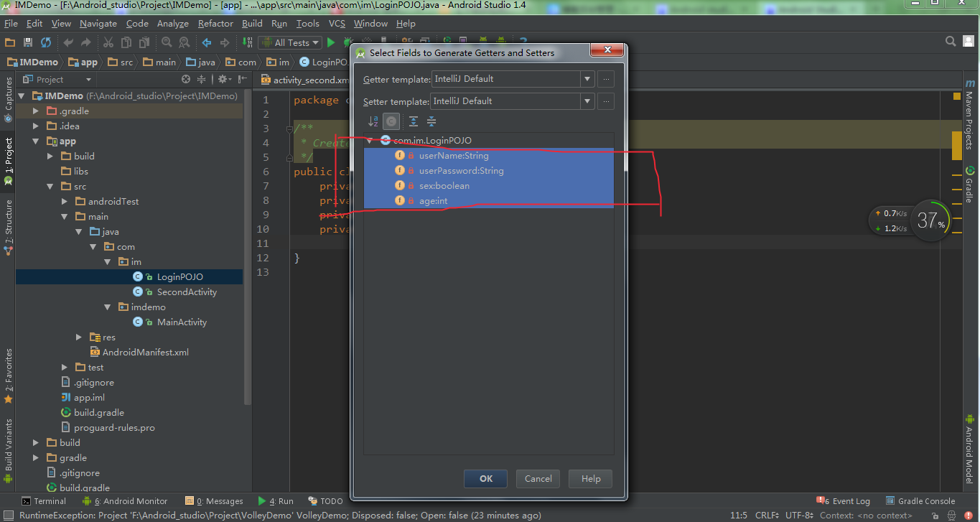This screenshot has height=522, width=980.
Task: Toggle the Gradle side tab on right
Action: pyautogui.click(x=969, y=184)
